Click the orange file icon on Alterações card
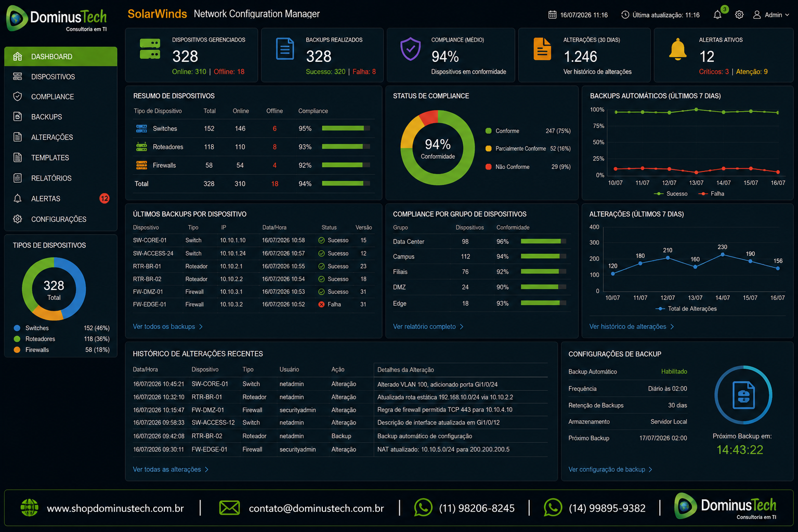The image size is (798, 532). coord(542,49)
